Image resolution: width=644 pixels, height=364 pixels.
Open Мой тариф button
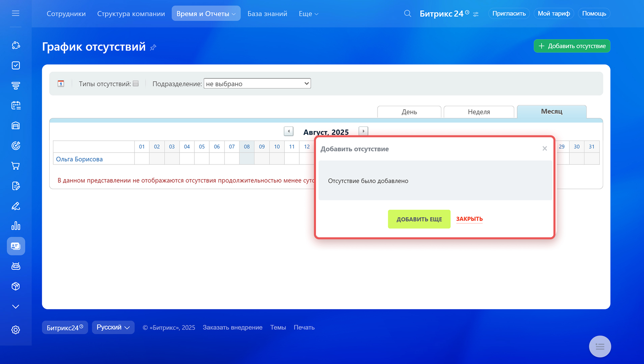pyautogui.click(x=554, y=13)
